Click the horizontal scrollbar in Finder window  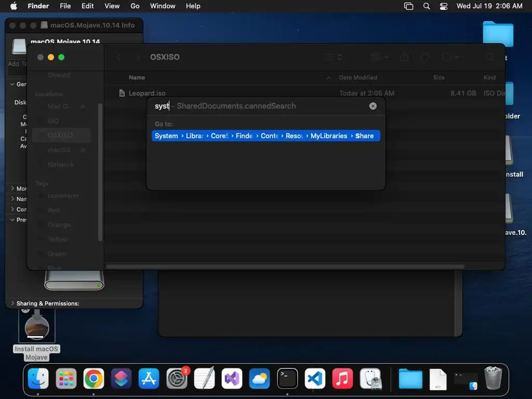tap(285, 267)
